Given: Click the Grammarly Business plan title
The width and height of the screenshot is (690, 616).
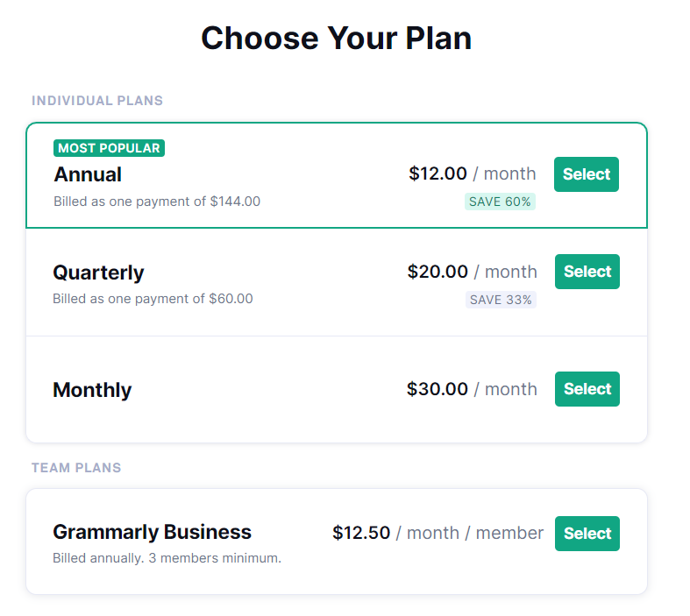Looking at the screenshot, I should coord(152,532).
